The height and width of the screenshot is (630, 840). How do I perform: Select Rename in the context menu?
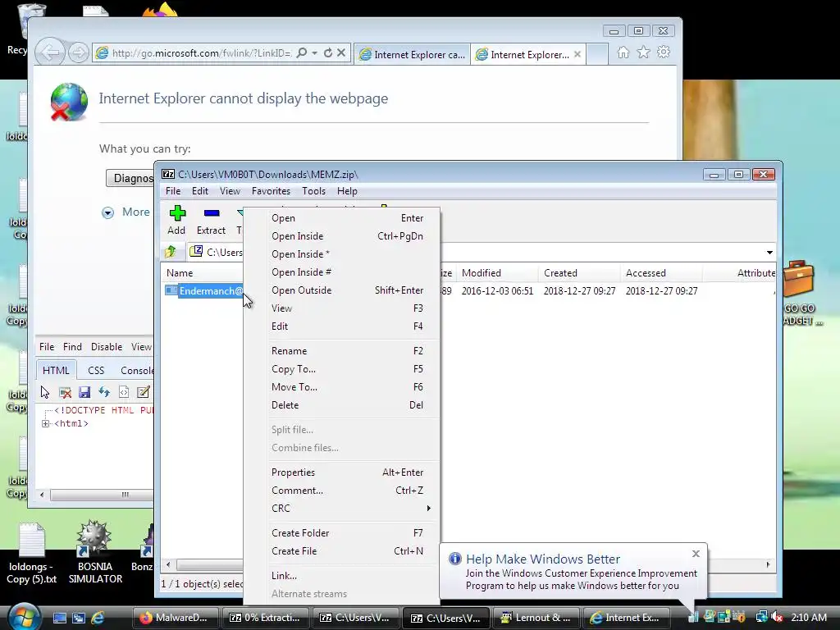[341, 351]
